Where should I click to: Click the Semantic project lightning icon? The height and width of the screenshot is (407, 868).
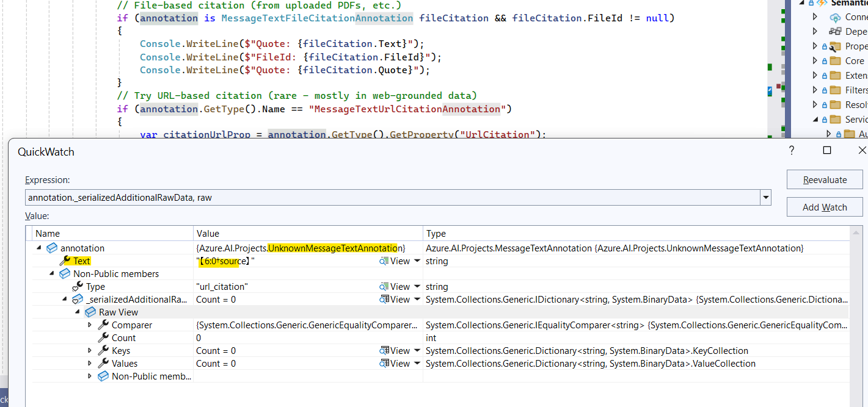[x=822, y=3]
